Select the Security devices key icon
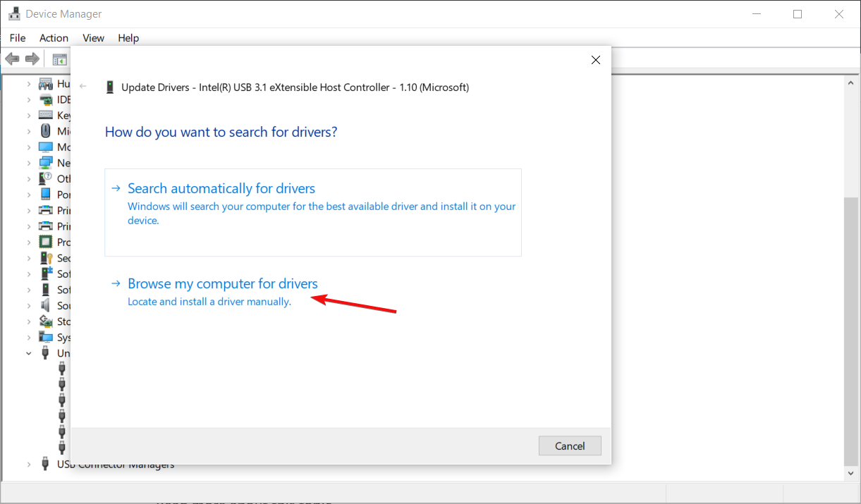861x504 pixels. point(46,258)
